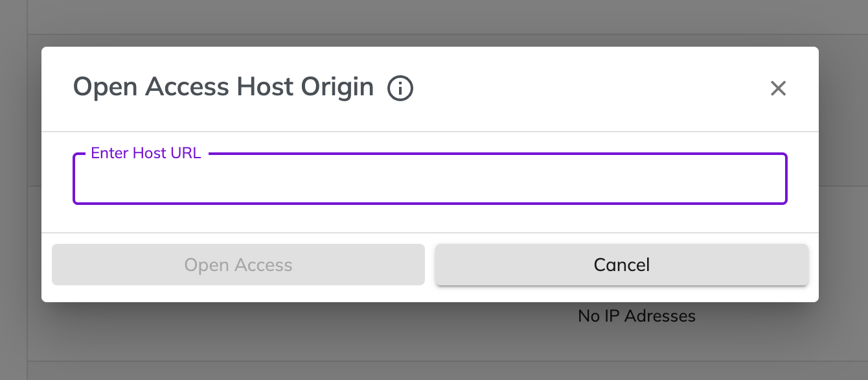Click the Cancel button
This screenshot has width=868, height=380.
(622, 265)
